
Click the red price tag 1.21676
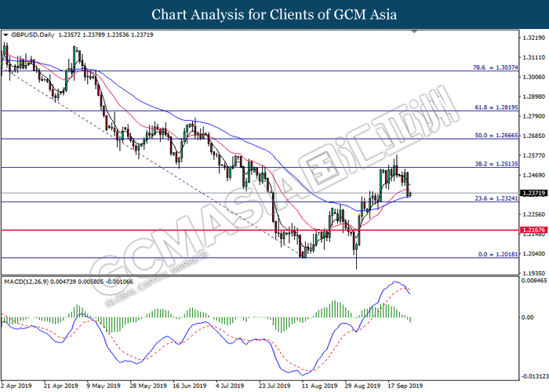(x=533, y=230)
